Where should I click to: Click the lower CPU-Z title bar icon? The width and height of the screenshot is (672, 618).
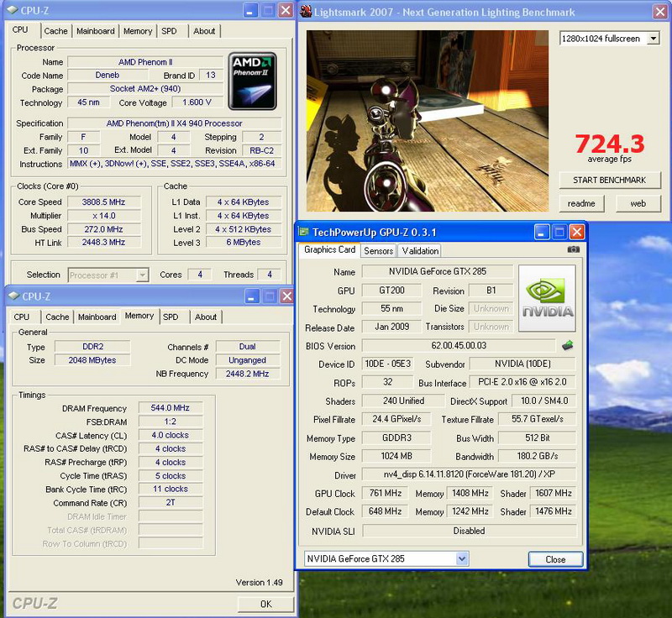[14, 296]
